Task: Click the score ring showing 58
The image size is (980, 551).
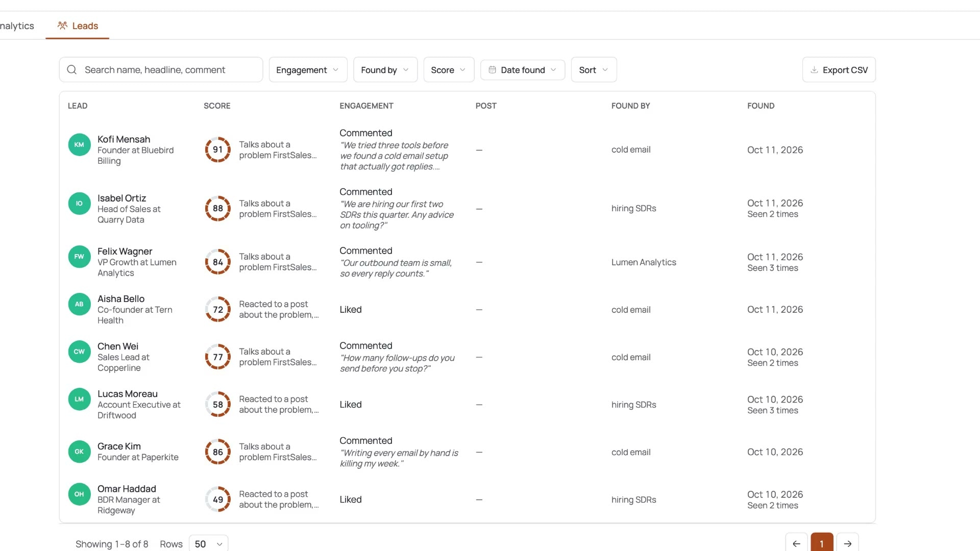Action: (x=218, y=404)
